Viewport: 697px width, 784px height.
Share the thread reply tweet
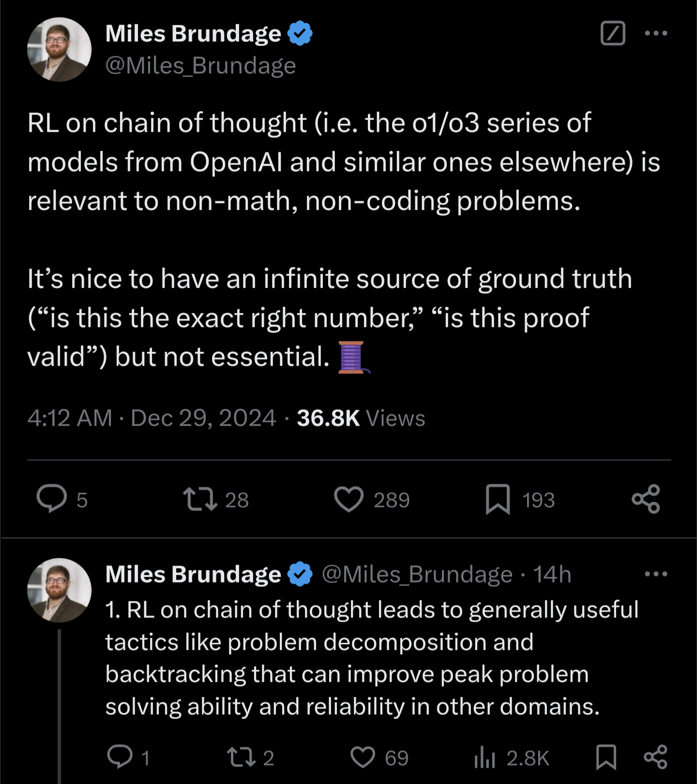656,757
